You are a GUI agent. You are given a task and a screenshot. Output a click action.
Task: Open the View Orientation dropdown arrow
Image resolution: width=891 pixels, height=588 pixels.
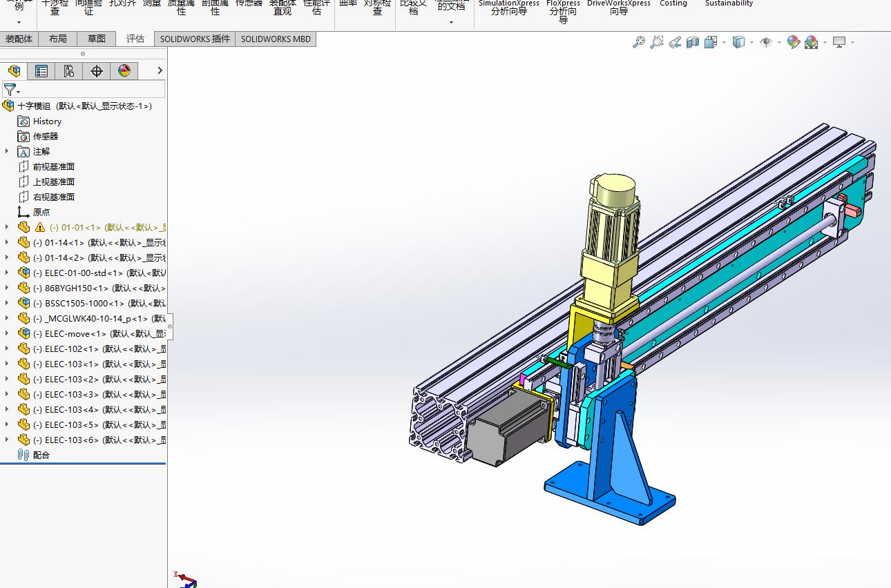point(724,43)
